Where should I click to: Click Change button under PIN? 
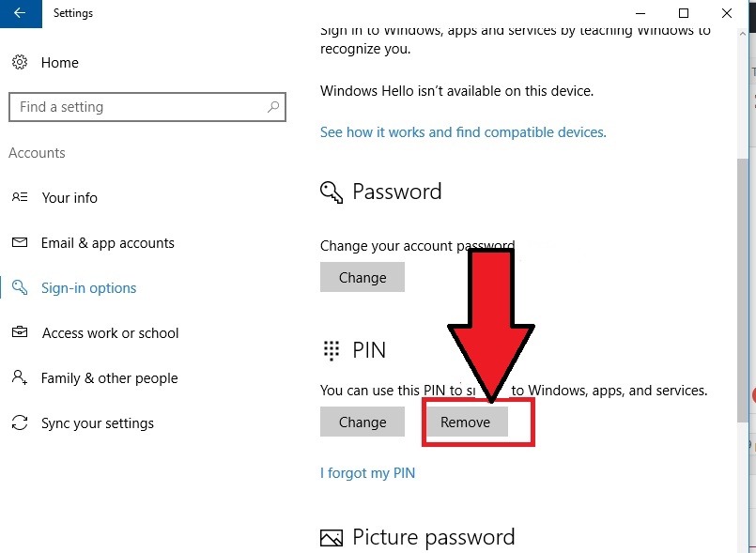pyautogui.click(x=363, y=422)
